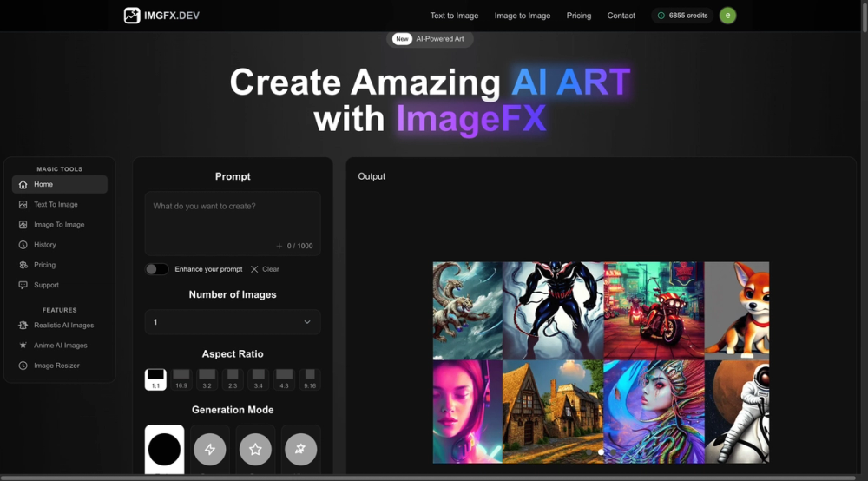Click the colorful headdress woman thumbnail
The image size is (868, 481).
pyautogui.click(x=654, y=412)
